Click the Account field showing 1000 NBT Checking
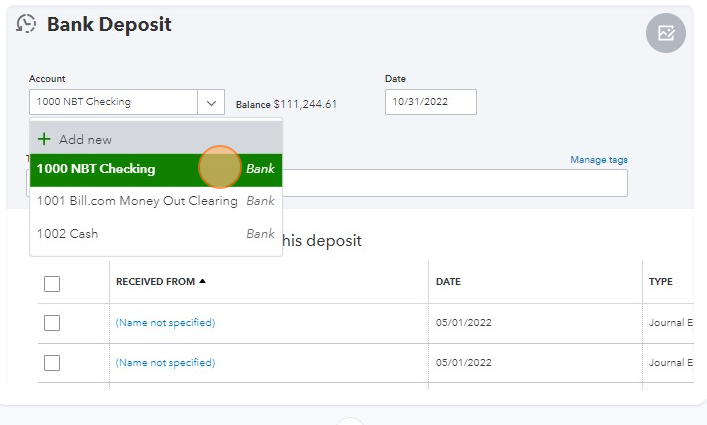The height and width of the screenshot is (425, 707). coord(113,102)
